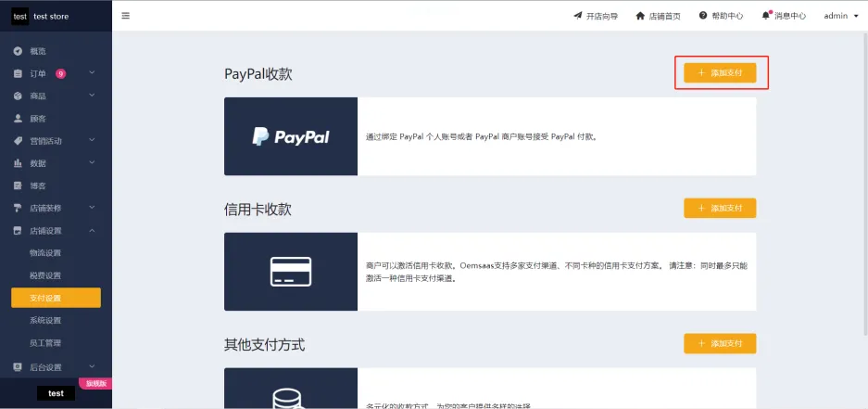
Task: Click the question-mark icon for 帮助中心
Action: point(703,16)
